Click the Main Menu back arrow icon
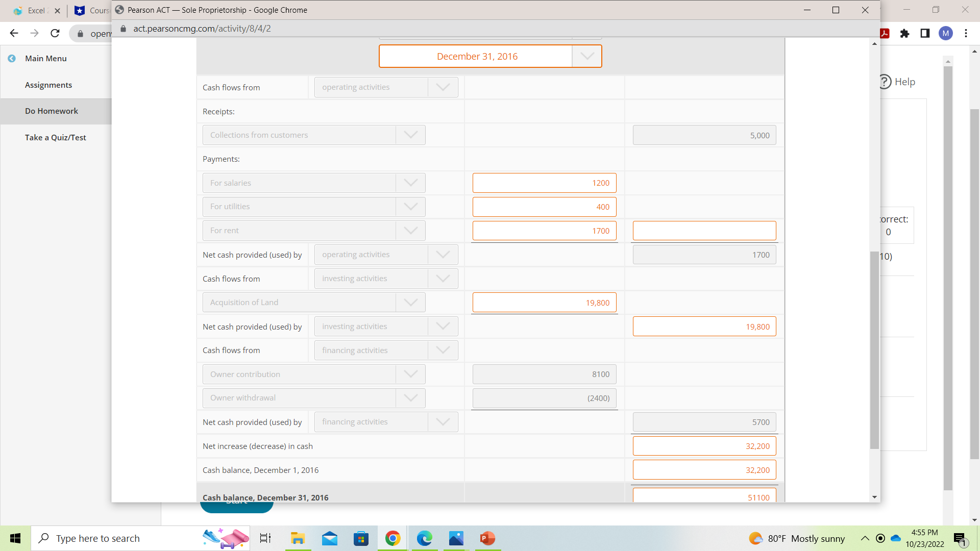980x551 pixels. [12, 58]
